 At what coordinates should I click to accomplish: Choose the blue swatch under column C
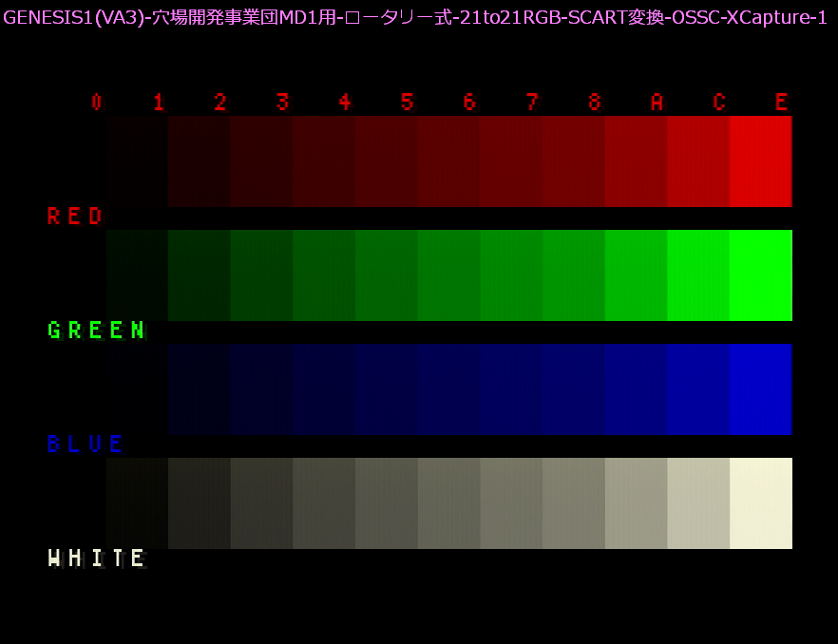click(698, 389)
